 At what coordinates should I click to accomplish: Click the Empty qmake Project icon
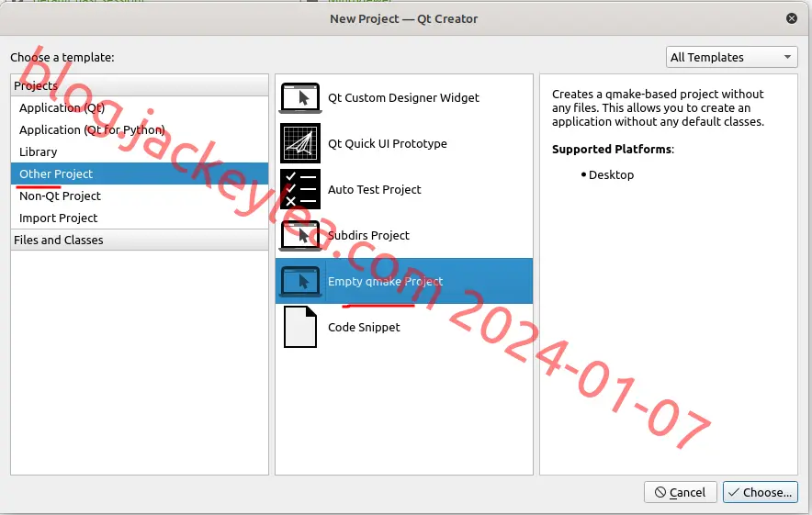click(x=300, y=281)
